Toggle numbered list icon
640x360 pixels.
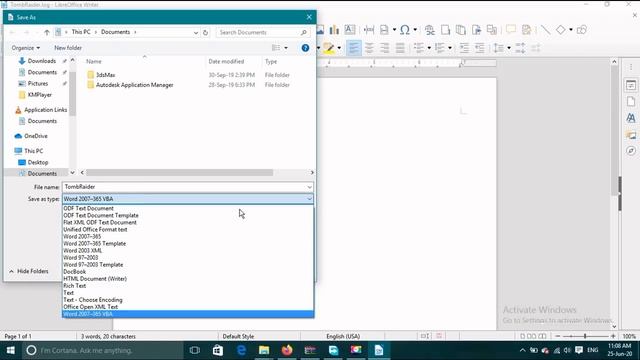click(440, 48)
